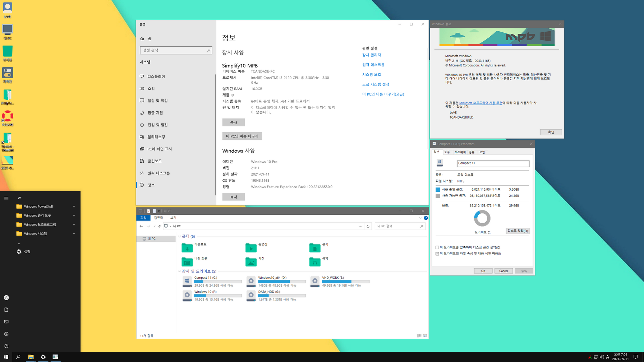Uncheck allow file indexing on this drive
This screenshot has width=644, height=362.
click(437, 254)
